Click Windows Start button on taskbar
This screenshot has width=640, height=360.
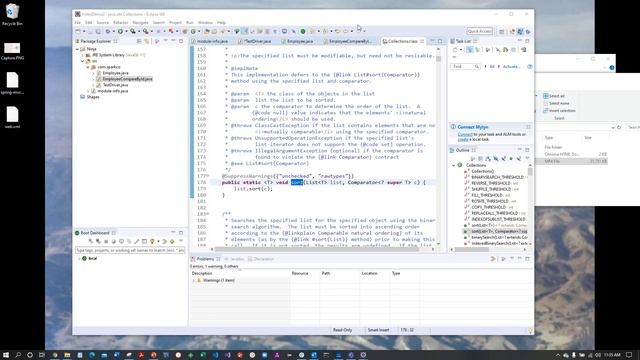[6, 355]
